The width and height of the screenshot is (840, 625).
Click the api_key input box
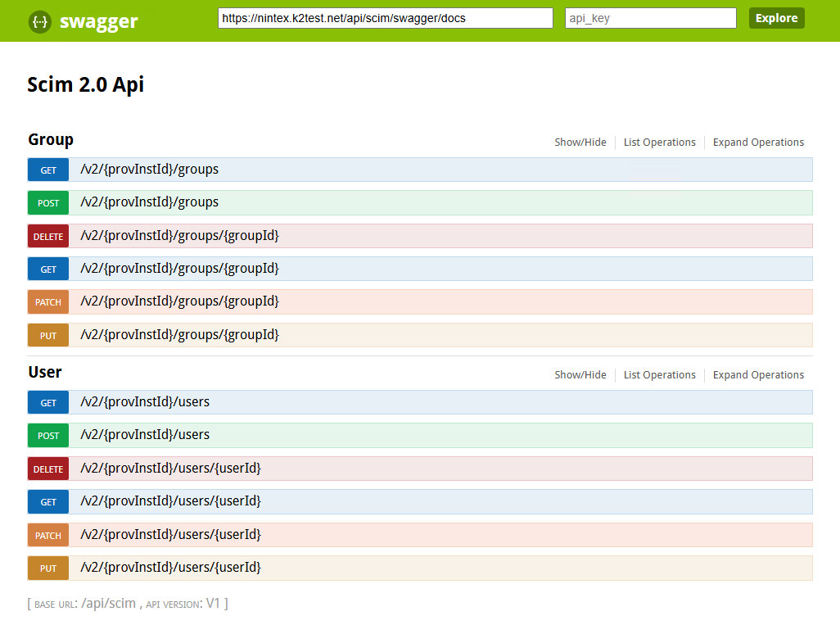tap(650, 18)
